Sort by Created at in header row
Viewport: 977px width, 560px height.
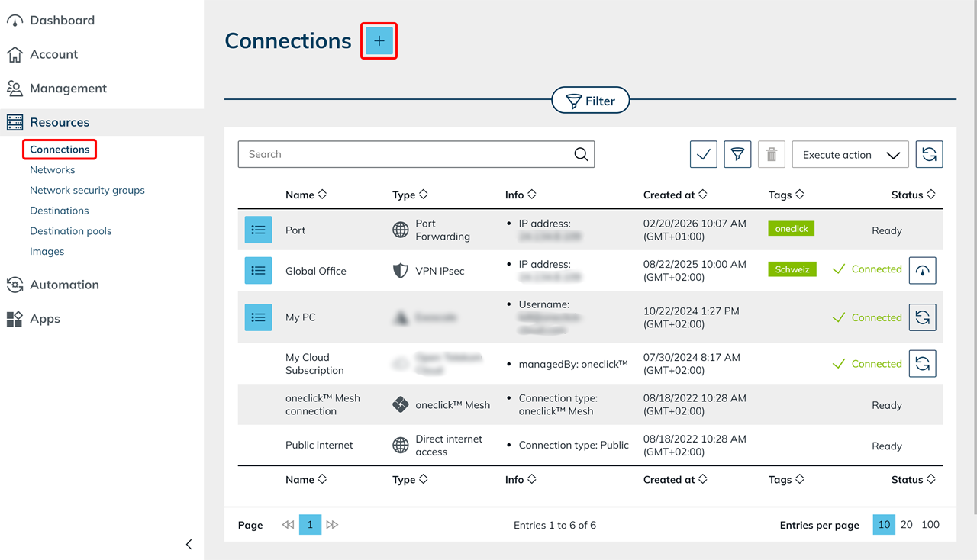pos(676,195)
